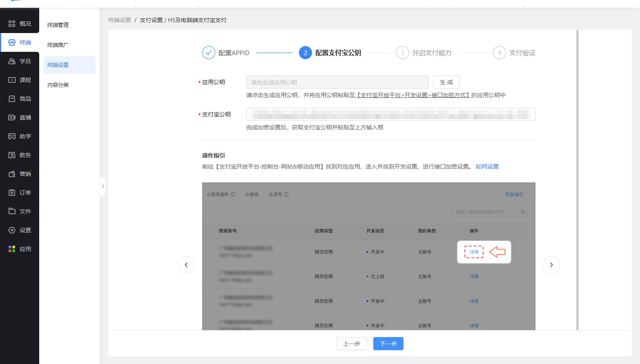Select 终端设置 in the submenu
The width and height of the screenshot is (640, 364).
69,65
